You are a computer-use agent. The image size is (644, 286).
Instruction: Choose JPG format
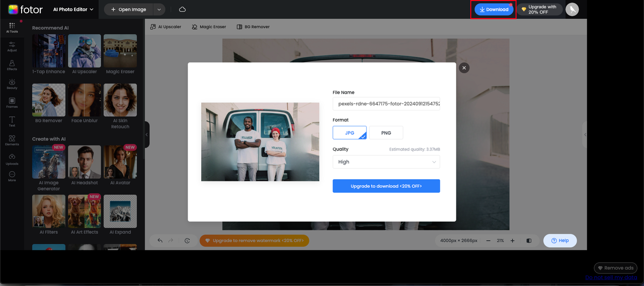(350, 133)
